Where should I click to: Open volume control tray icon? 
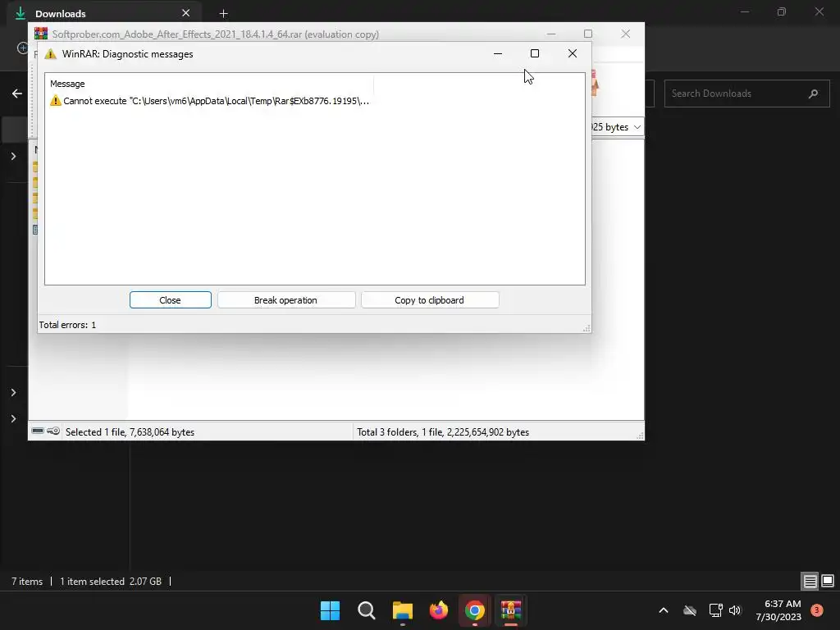[x=735, y=610]
